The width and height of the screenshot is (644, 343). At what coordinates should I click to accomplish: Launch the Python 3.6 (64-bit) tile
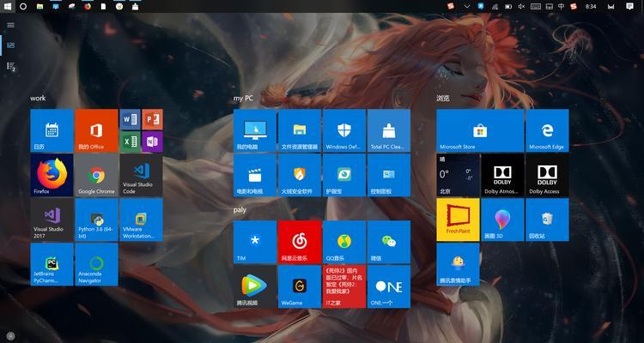click(96, 220)
